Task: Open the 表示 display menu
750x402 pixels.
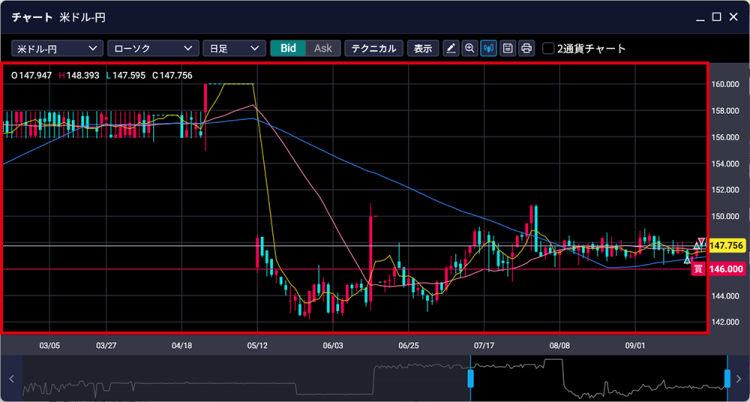Action: tap(424, 48)
